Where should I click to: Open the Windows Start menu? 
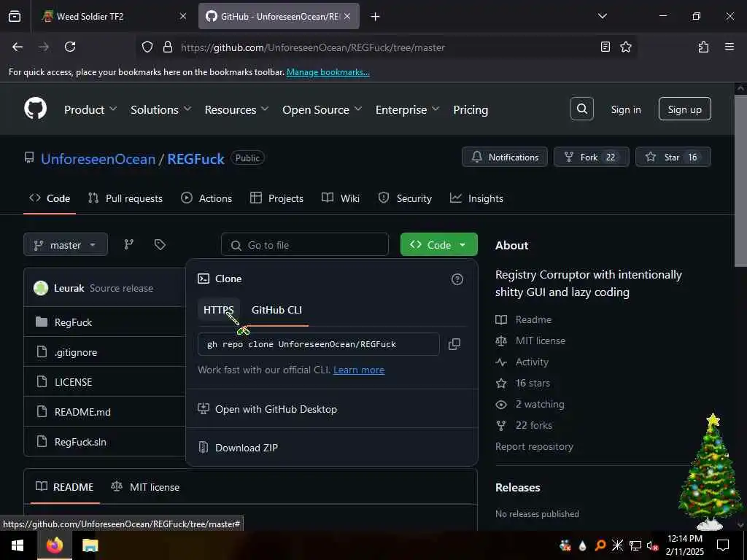18,545
